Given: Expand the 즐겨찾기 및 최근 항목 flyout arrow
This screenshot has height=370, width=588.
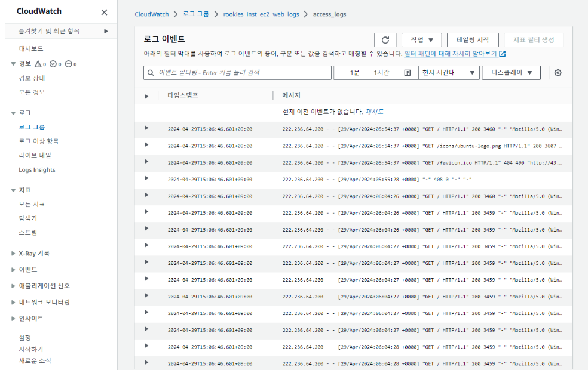Looking at the screenshot, I should pos(106,31).
